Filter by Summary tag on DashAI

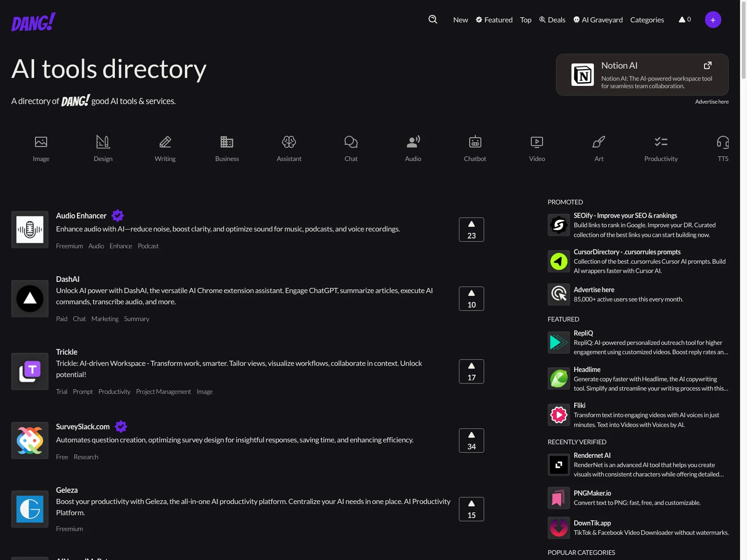pos(137,319)
